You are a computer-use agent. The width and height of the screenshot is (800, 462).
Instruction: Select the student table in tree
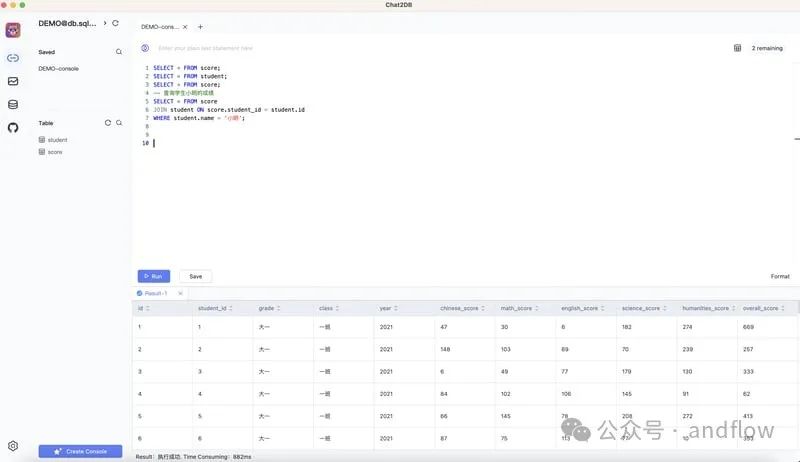[57, 140]
